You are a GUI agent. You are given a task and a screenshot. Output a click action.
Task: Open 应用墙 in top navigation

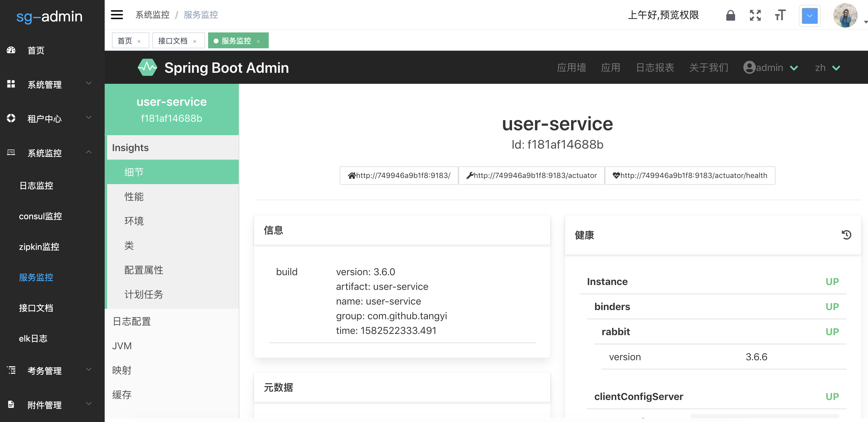click(571, 68)
